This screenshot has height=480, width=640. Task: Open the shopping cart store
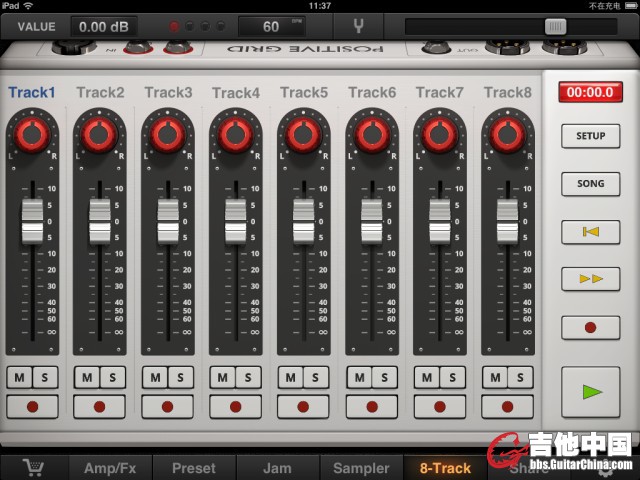point(29,467)
